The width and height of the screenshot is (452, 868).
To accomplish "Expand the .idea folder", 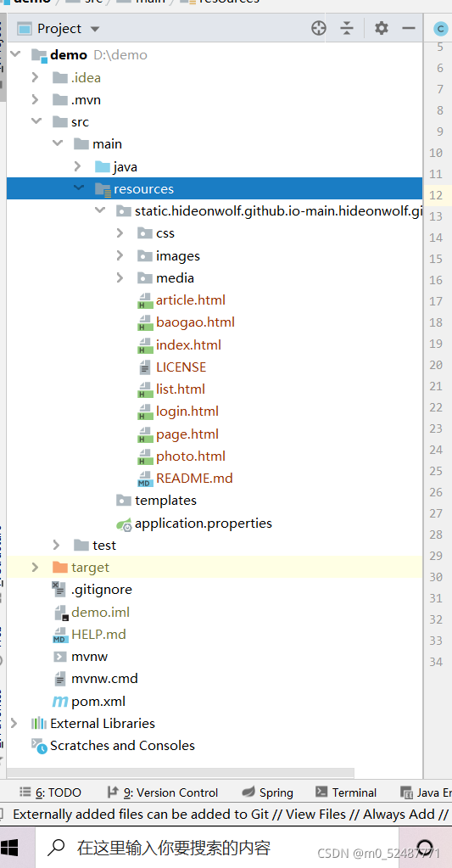I will coord(36,77).
